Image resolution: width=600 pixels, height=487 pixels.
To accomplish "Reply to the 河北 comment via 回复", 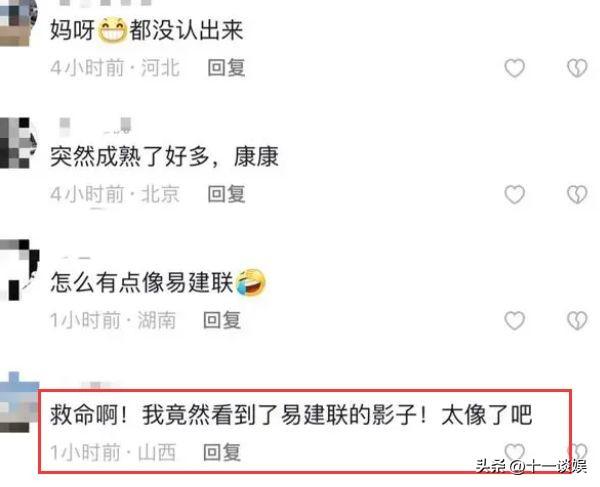I will coord(226,68).
